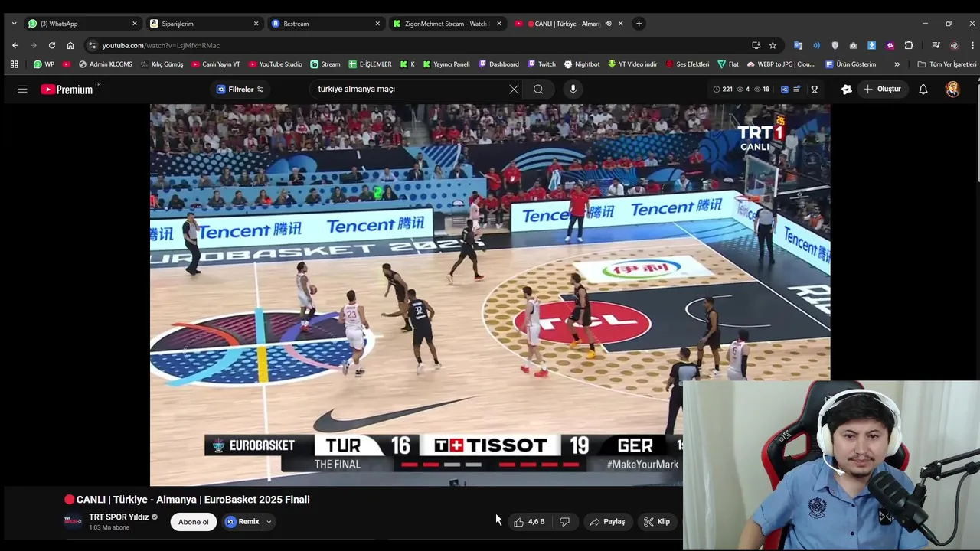Dislike the video with thumbs down
Screen dimensions: 980x551
pyautogui.click(x=565, y=522)
